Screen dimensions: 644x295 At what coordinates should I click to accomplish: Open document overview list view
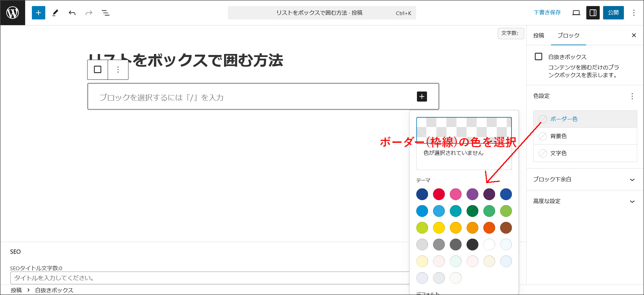coord(106,13)
